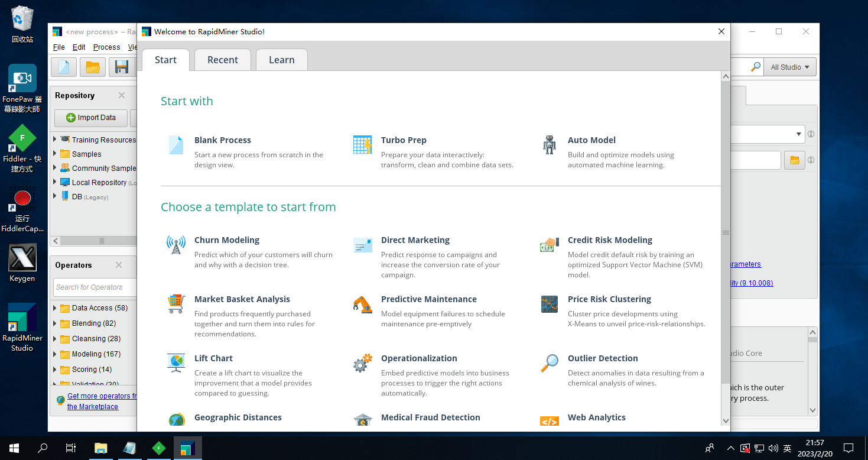Select the Web Analytics code icon

(550, 421)
